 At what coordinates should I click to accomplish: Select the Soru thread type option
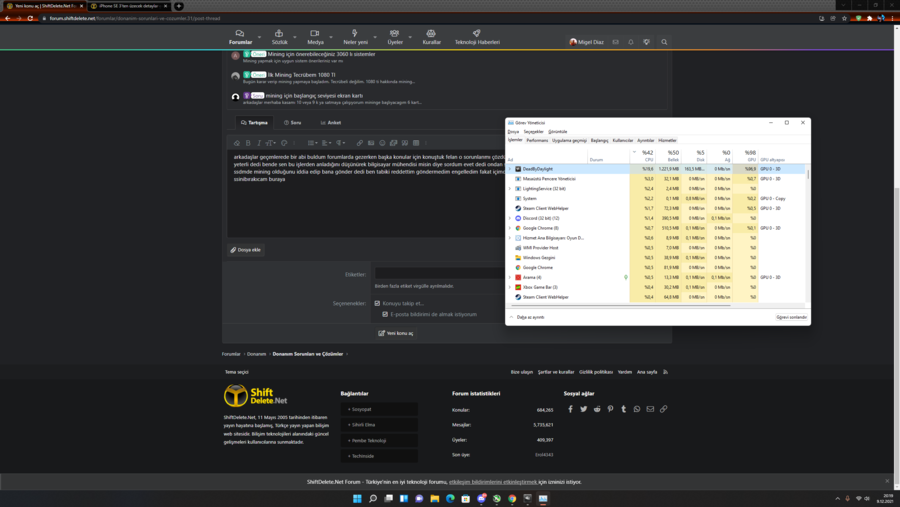click(293, 123)
